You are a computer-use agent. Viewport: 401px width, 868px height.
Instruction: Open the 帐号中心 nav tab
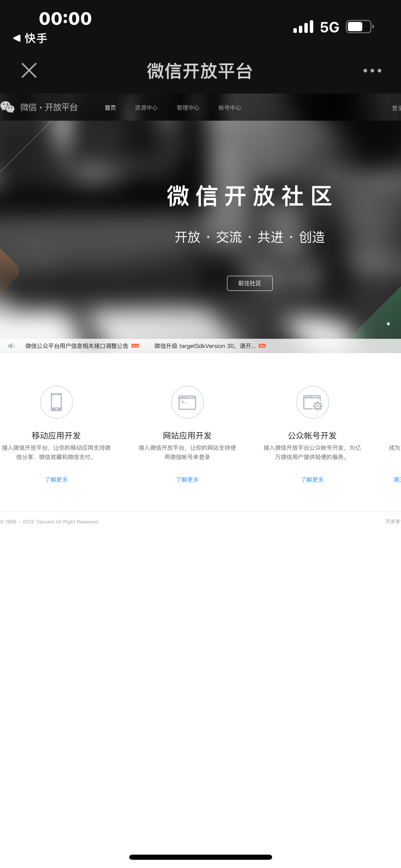[x=230, y=108]
